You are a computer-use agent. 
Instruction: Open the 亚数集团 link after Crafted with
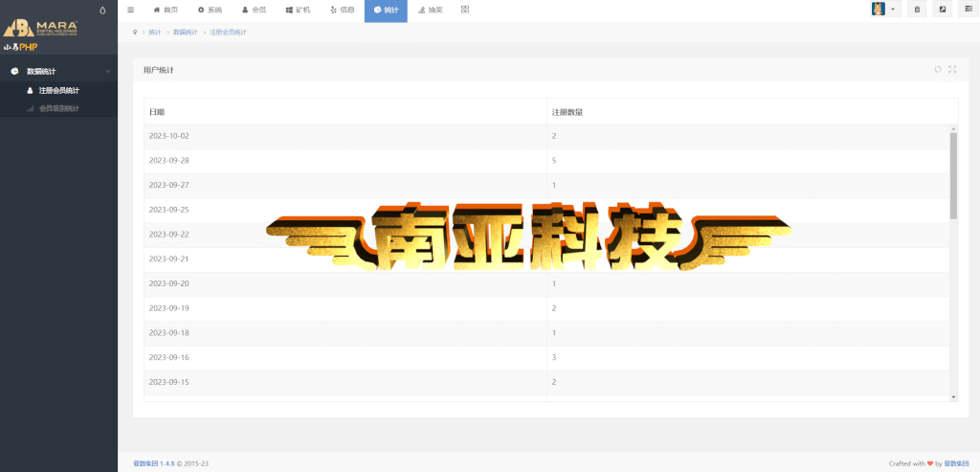956,464
